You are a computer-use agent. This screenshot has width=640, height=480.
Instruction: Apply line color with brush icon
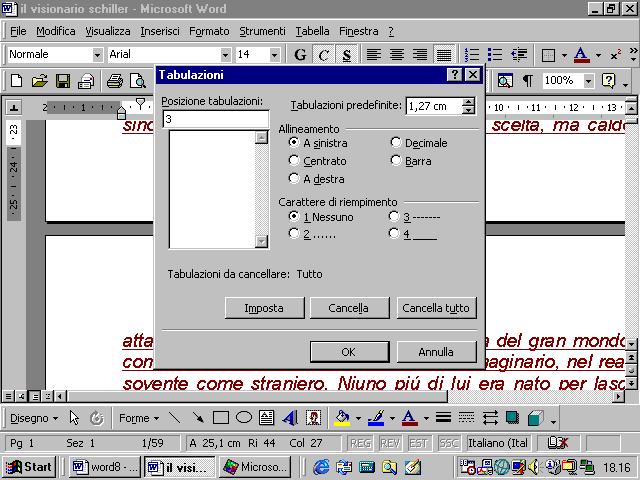click(376, 418)
